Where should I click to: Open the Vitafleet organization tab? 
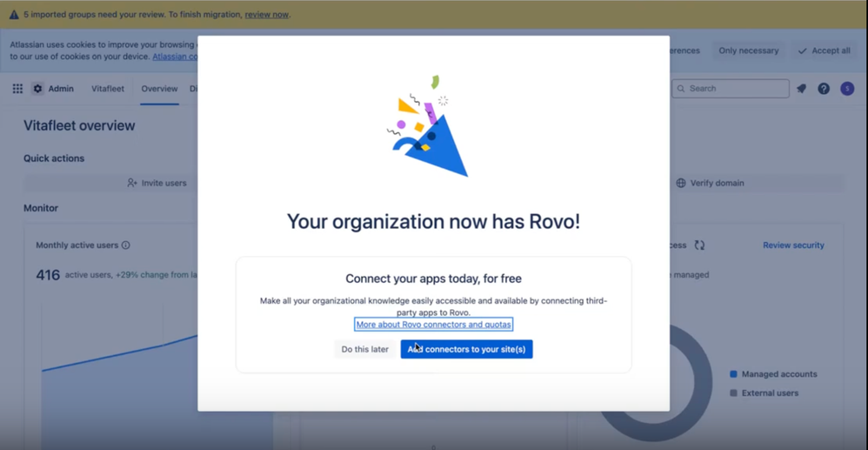(x=108, y=89)
